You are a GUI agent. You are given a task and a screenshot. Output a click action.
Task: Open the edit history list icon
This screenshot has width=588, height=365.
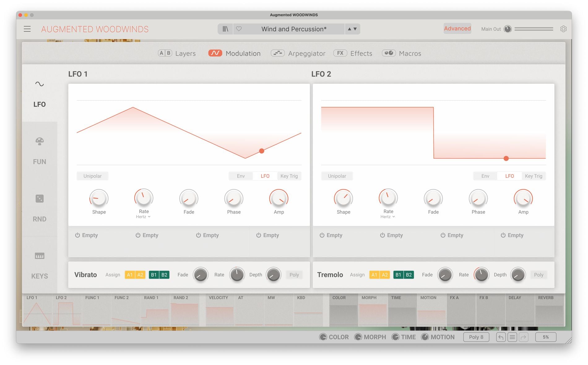[512, 337]
